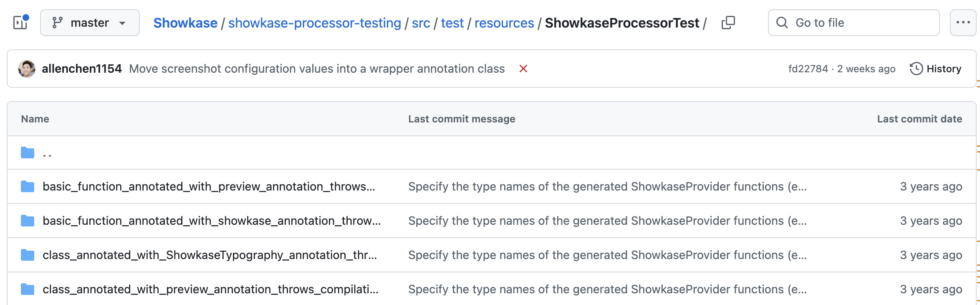Viewport: 980px width, 305px height.
Task: Go to parent directory folder icon
Action: click(x=28, y=153)
